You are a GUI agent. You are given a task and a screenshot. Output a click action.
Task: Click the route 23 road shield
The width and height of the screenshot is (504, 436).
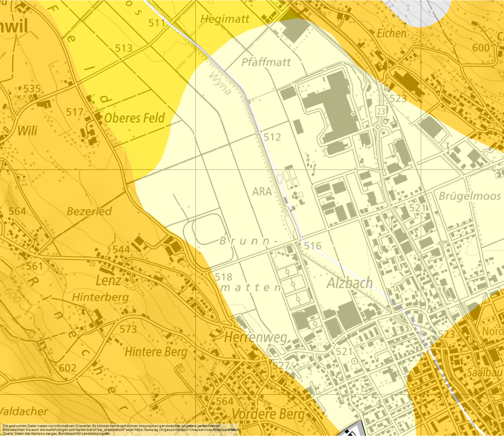[381, 111]
